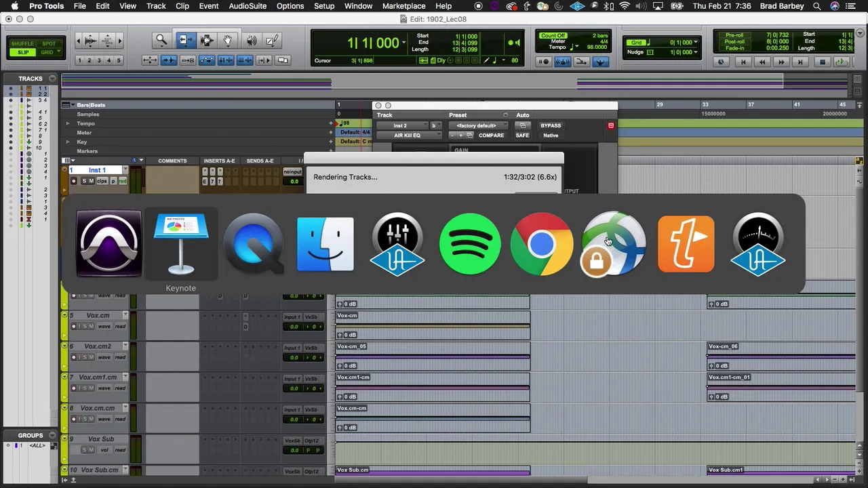Open Inst 1 track name dropdown
Viewport: 868px width, 488px height.
pos(125,169)
